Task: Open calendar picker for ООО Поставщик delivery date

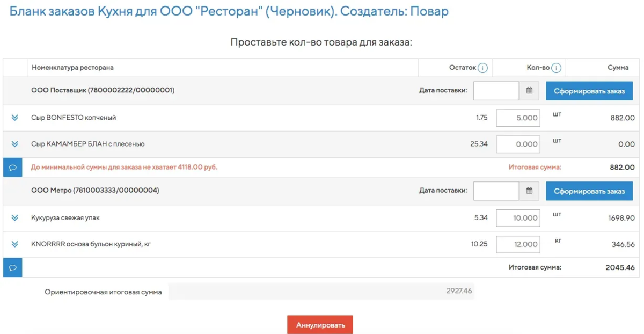Action: 530,90
